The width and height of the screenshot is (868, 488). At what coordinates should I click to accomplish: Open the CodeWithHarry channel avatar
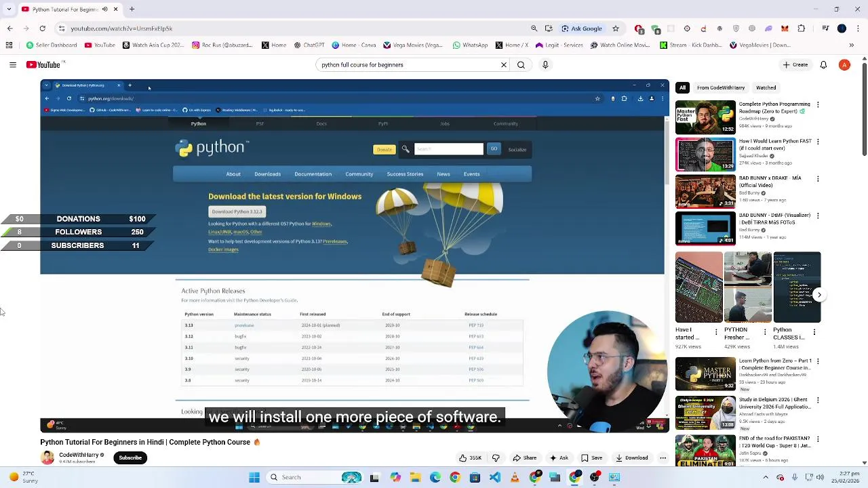pyautogui.click(x=47, y=457)
